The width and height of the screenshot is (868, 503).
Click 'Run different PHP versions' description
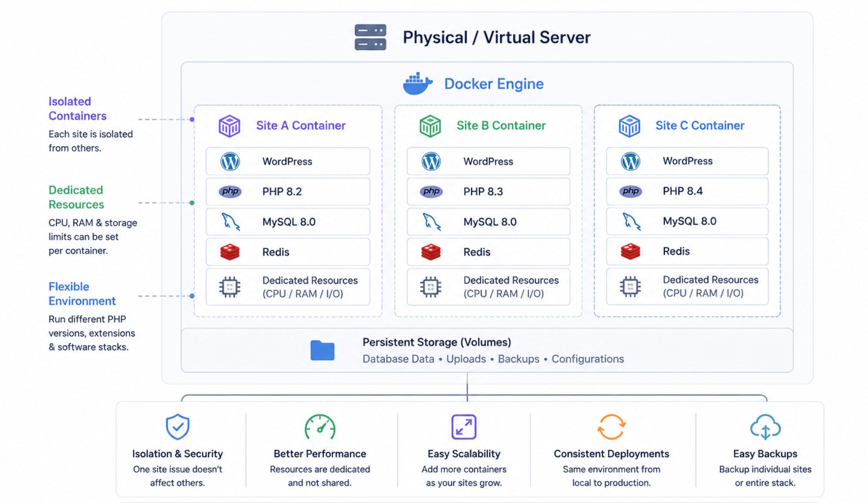[92, 333]
